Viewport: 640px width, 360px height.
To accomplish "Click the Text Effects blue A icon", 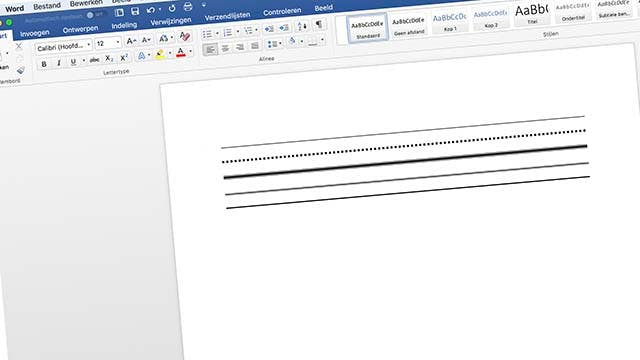I will (142, 56).
